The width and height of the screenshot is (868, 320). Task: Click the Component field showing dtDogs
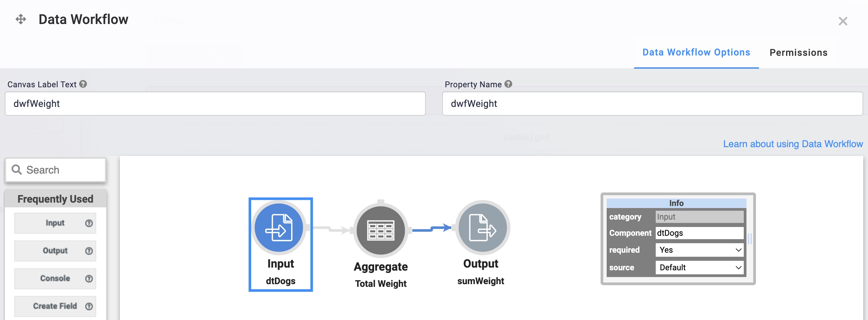tap(699, 233)
